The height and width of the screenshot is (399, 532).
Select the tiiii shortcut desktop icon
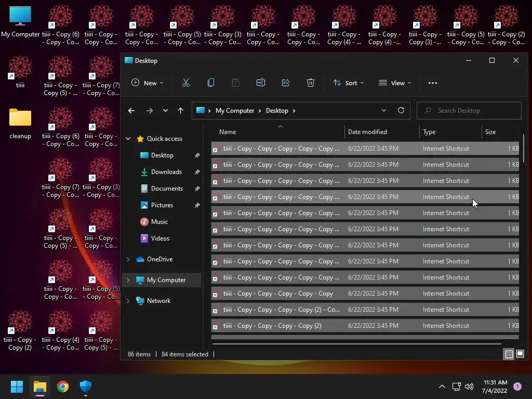click(x=20, y=73)
